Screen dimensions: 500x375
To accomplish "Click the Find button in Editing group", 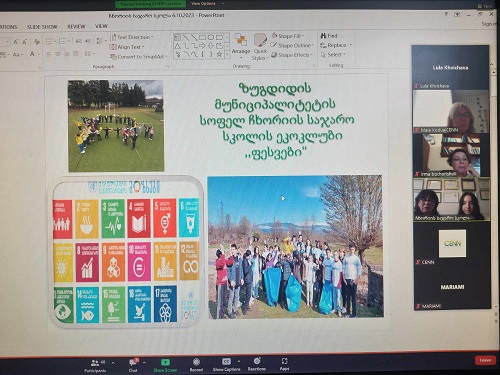I will [329, 36].
